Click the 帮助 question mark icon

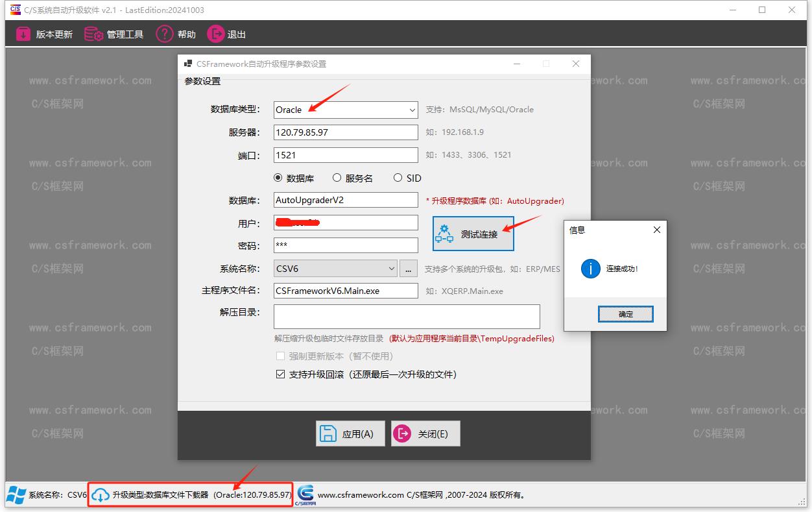(165, 34)
